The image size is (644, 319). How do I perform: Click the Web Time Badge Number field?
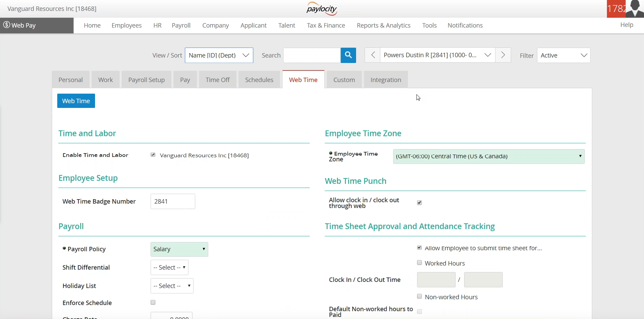pyautogui.click(x=172, y=201)
